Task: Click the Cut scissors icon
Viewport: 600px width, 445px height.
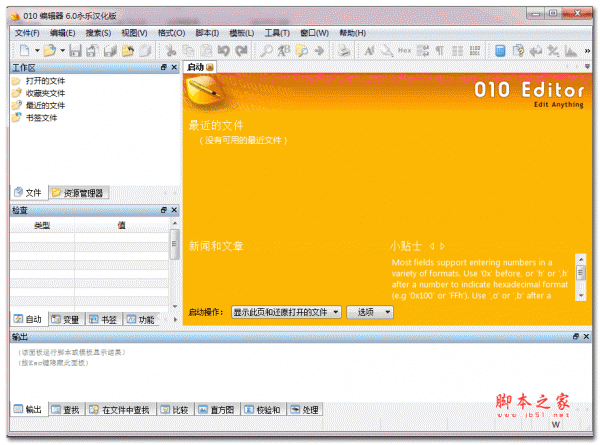Action: [170, 51]
